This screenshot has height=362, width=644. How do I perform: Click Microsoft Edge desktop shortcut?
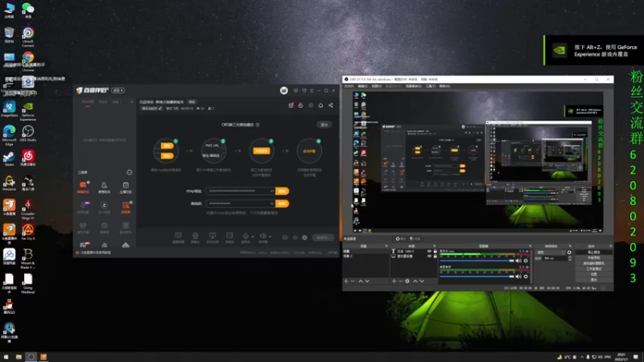click(x=9, y=134)
